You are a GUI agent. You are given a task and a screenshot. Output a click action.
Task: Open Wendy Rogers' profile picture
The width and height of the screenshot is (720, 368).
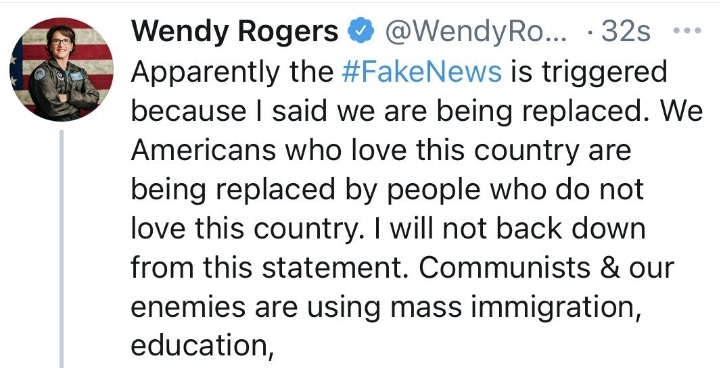62,69
